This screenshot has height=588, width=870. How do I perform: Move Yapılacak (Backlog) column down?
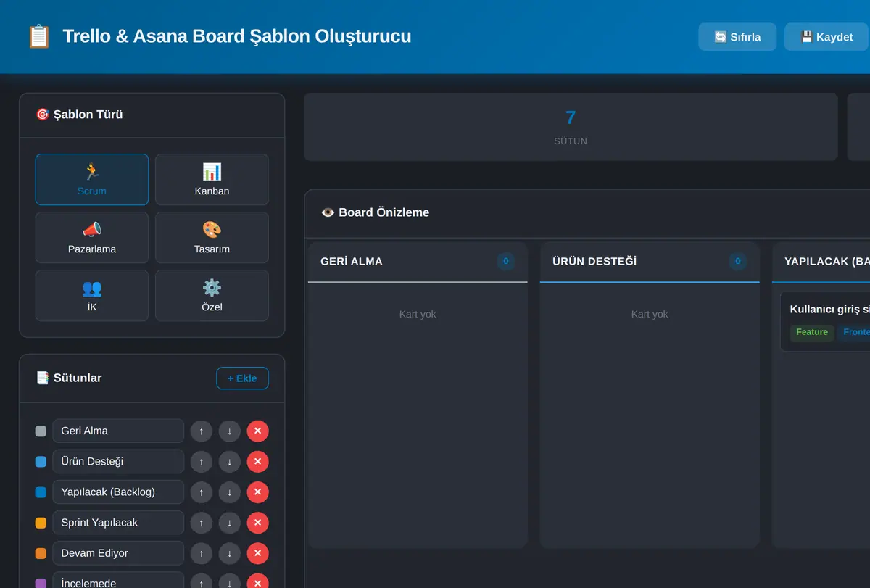[230, 492]
